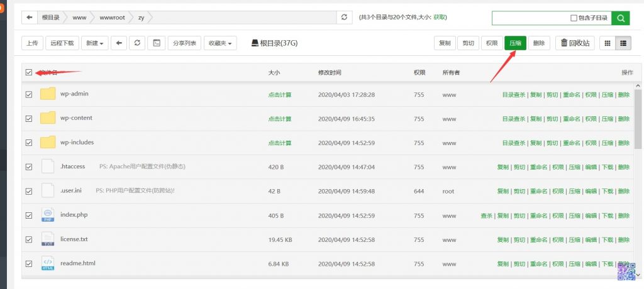Navigate to www breadcrumb
644x289 pixels.
coord(79,18)
